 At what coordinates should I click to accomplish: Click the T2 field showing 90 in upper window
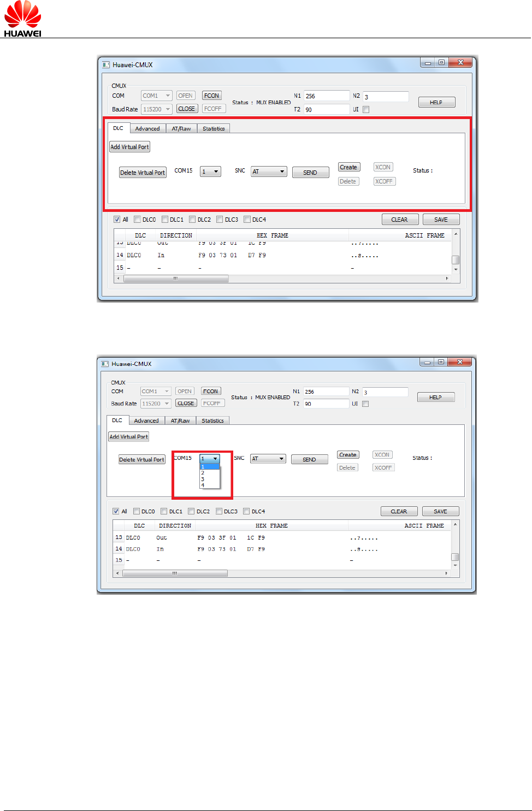pos(327,109)
